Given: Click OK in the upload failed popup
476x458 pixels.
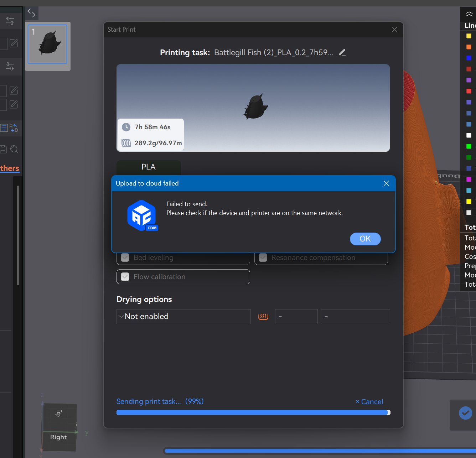Looking at the screenshot, I should click(365, 239).
